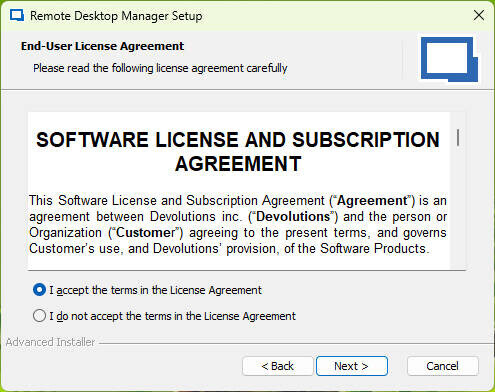This screenshot has height=392, width=495.
Task: Proceed with the Next button
Action: [352, 366]
